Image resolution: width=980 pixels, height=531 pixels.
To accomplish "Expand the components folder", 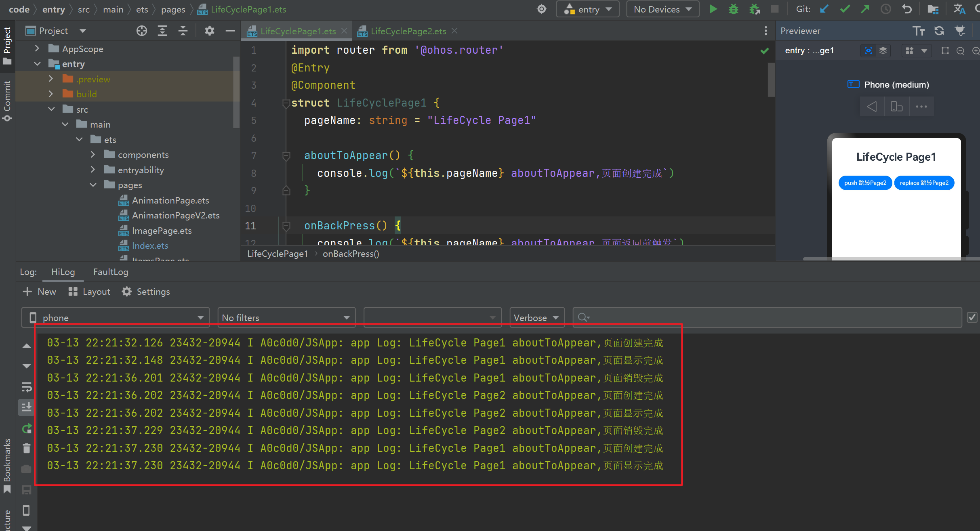I will point(93,155).
